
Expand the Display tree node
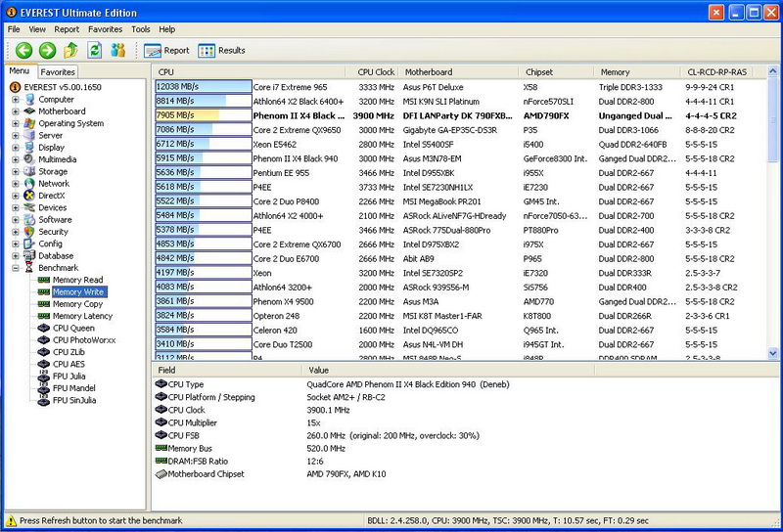(16, 148)
